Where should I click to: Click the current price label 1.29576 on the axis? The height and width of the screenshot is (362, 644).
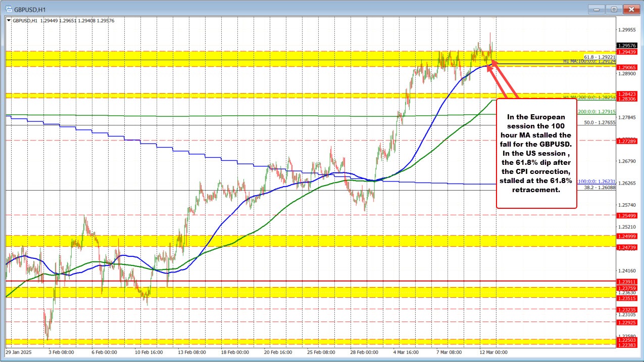(x=626, y=45)
